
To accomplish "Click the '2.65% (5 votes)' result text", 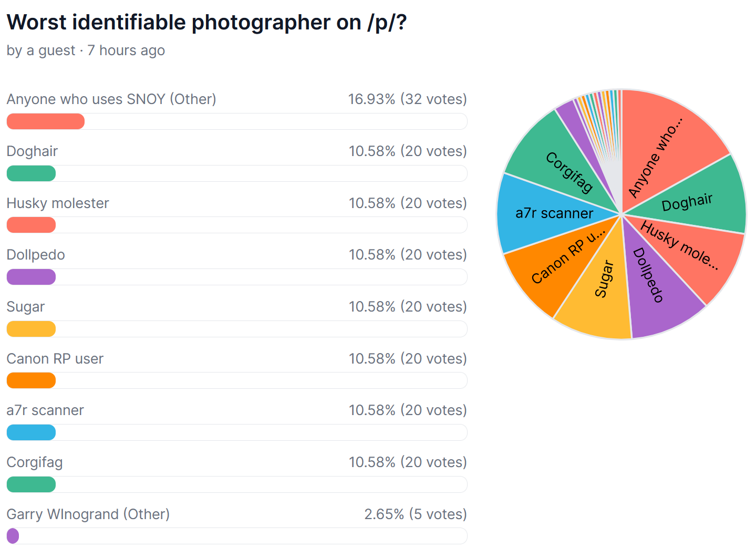I will pyautogui.click(x=415, y=514).
